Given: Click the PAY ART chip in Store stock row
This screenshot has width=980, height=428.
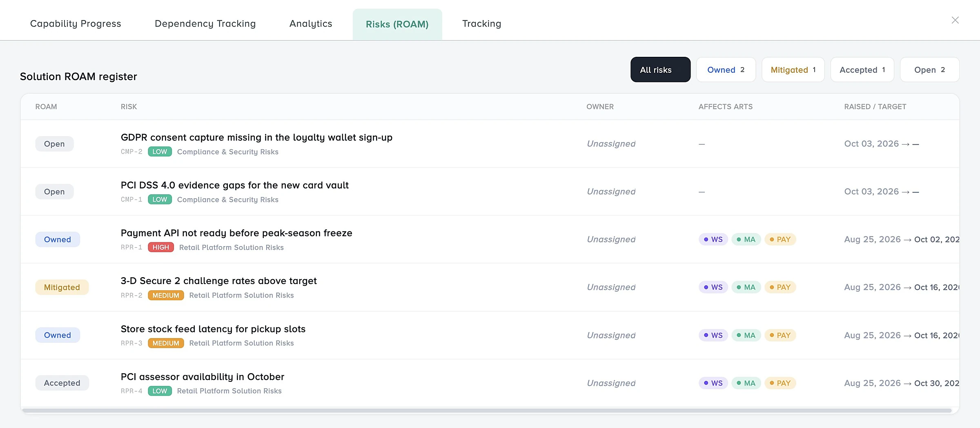Looking at the screenshot, I should point(780,335).
